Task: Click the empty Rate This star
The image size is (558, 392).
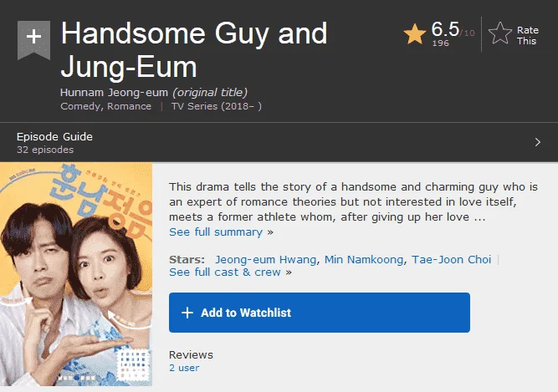Action: (x=500, y=33)
